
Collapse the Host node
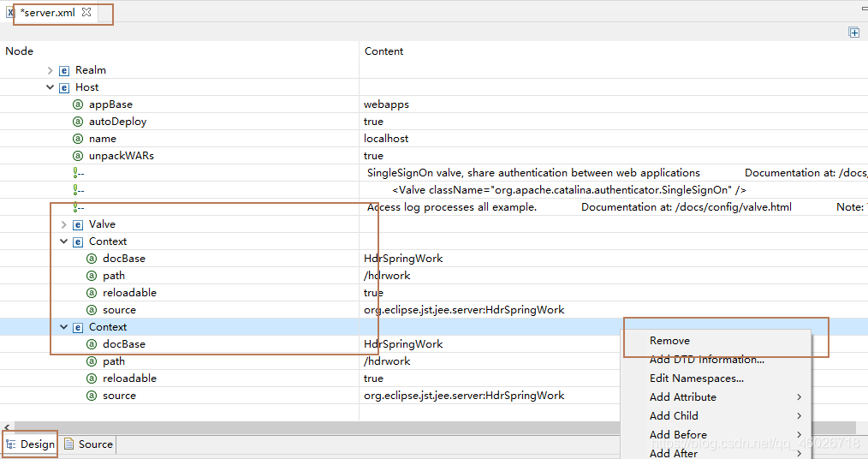[x=51, y=87]
